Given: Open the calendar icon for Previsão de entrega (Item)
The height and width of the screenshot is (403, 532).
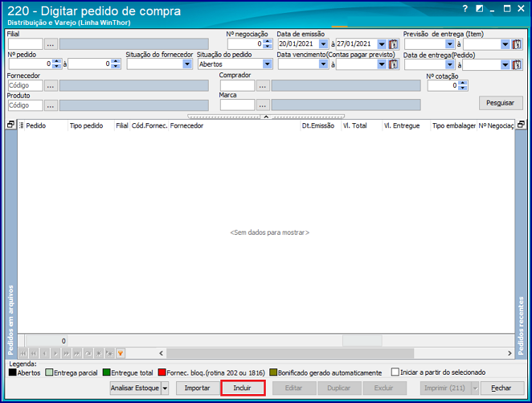Looking at the screenshot, I should [517, 44].
